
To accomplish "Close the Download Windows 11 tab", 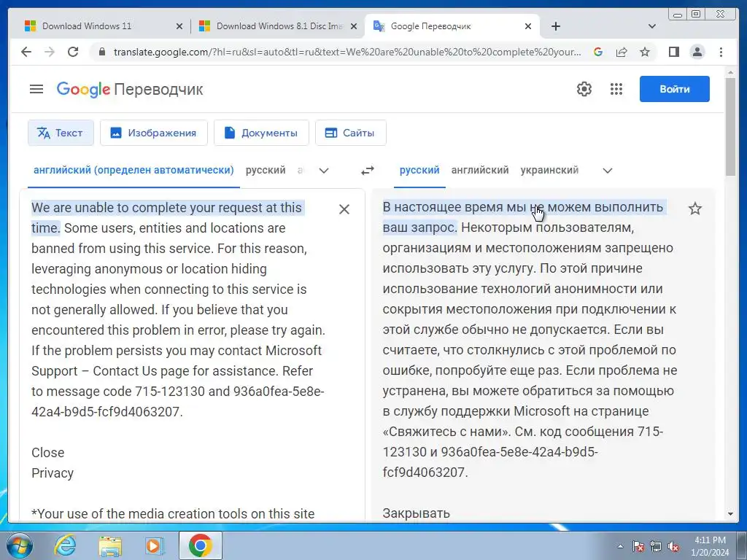I will [x=179, y=26].
